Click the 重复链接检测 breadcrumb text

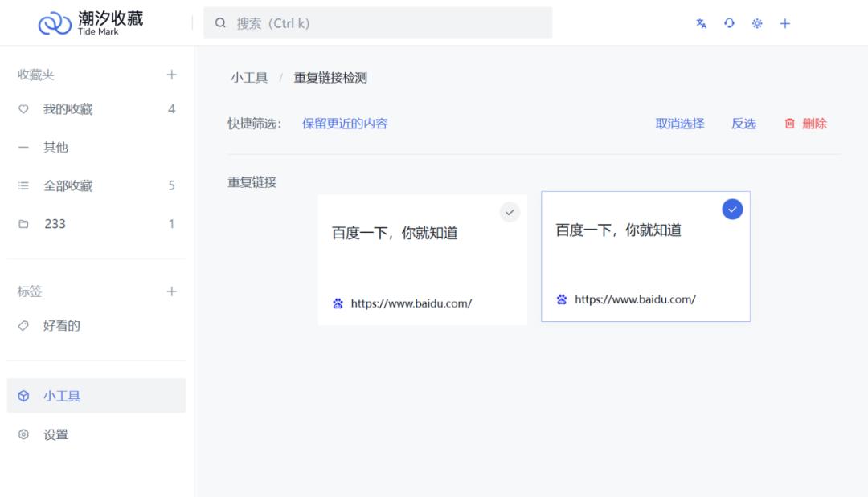[x=330, y=78]
